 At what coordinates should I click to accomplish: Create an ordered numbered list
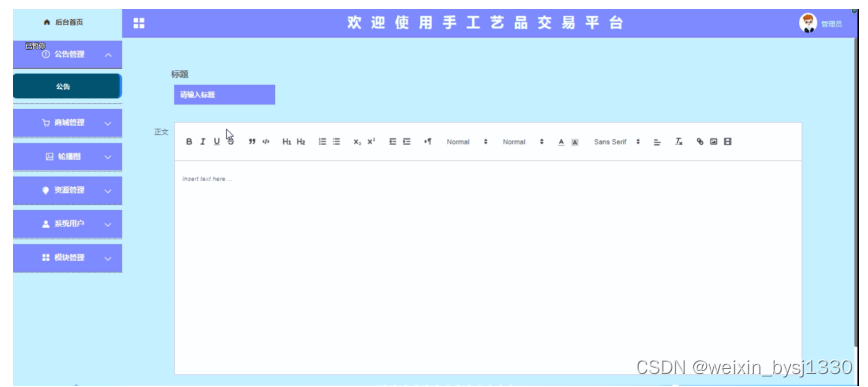pyautogui.click(x=322, y=142)
